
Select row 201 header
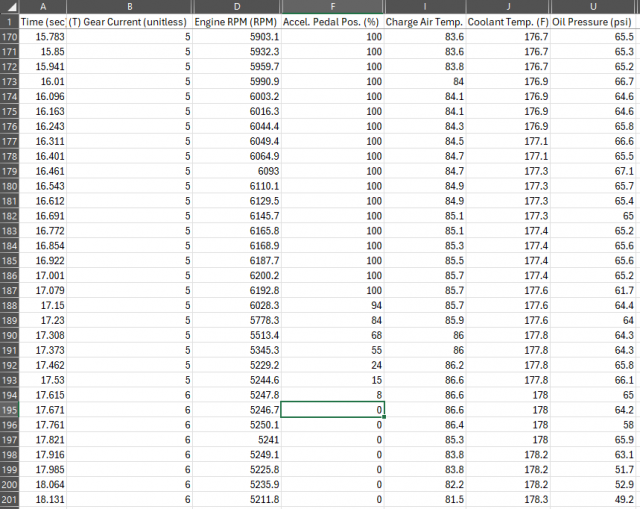point(9,500)
